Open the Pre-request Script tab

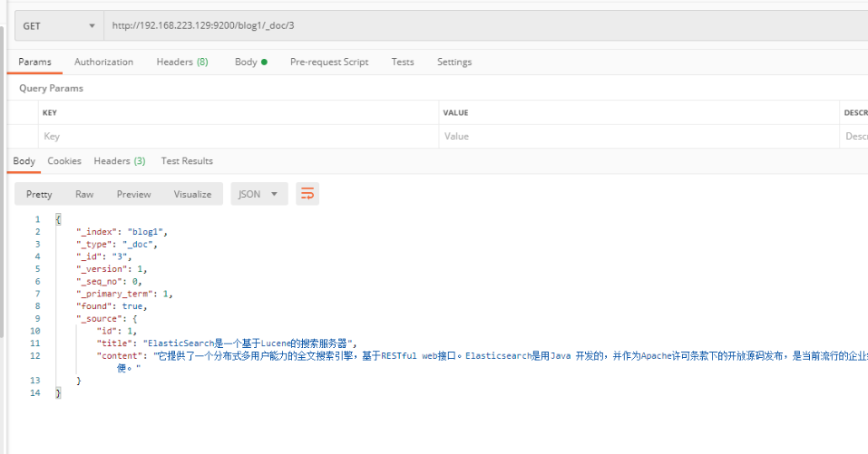pos(329,62)
